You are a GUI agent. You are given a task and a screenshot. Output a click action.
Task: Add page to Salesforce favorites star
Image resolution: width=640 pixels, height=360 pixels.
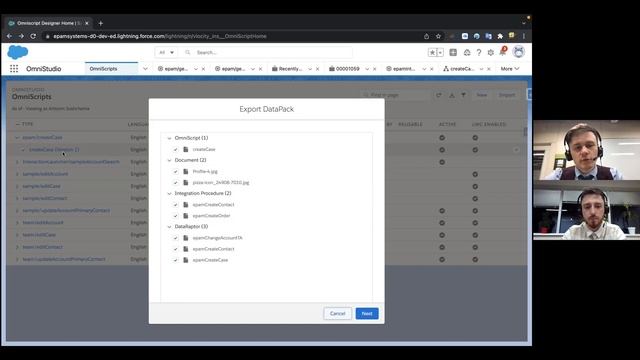[432, 52]
